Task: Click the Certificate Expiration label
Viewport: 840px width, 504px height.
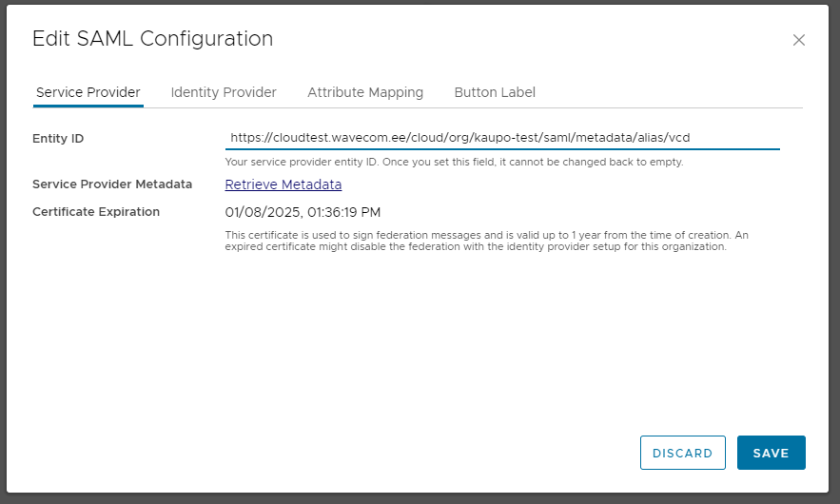Action: pos(96,211)
